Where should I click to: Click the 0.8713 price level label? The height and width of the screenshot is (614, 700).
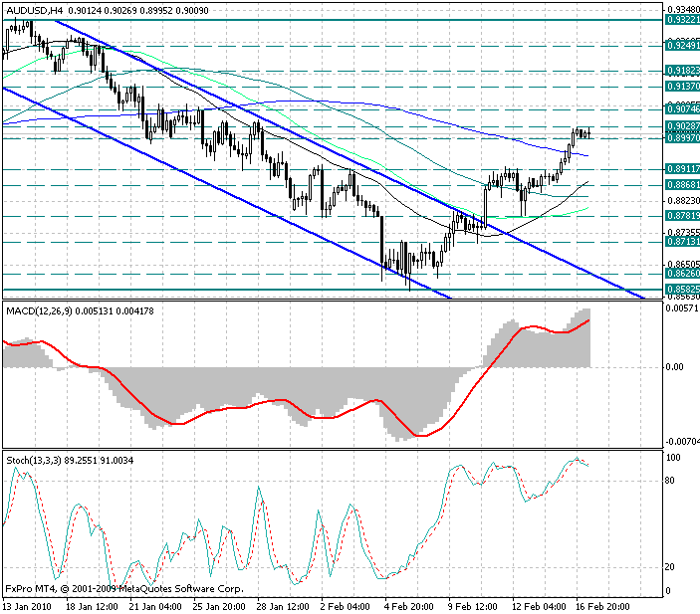click(682, 242)
